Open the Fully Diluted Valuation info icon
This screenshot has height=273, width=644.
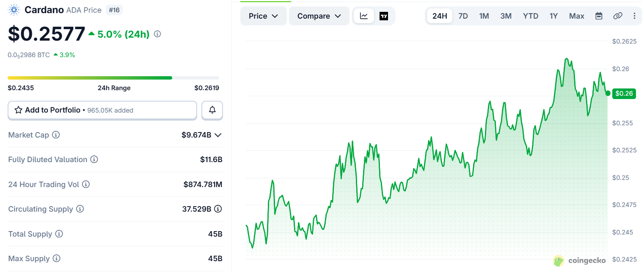click(94, 160)
